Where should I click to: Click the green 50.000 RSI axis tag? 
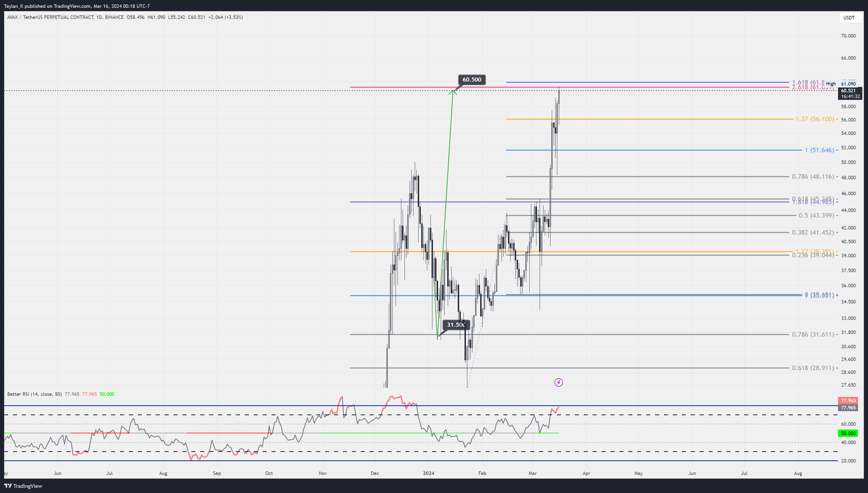point(848,433)
